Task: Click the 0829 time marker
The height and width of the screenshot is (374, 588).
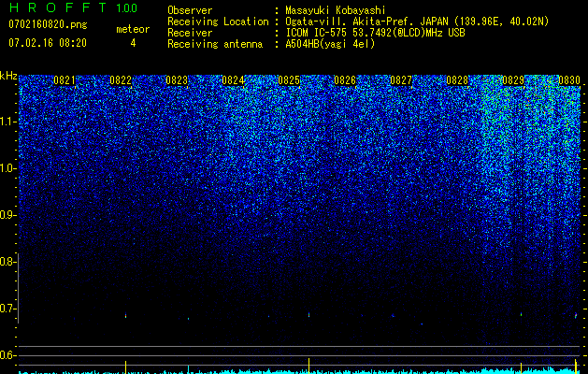Action: click(x=513, y=80)
